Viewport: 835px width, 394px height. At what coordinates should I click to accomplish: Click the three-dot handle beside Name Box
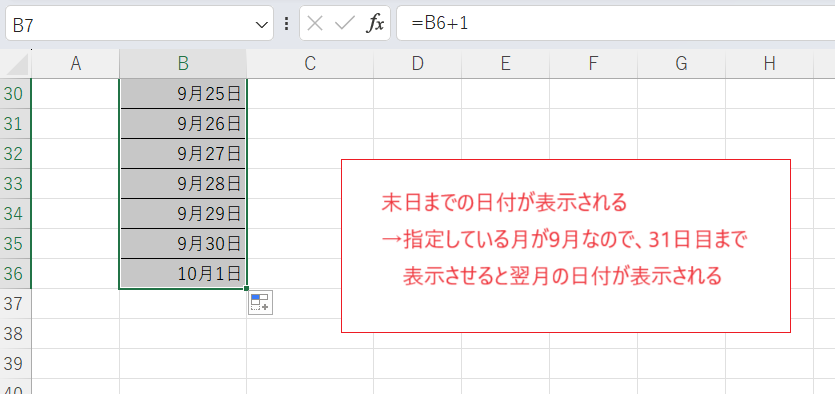(x=286, y=23)
